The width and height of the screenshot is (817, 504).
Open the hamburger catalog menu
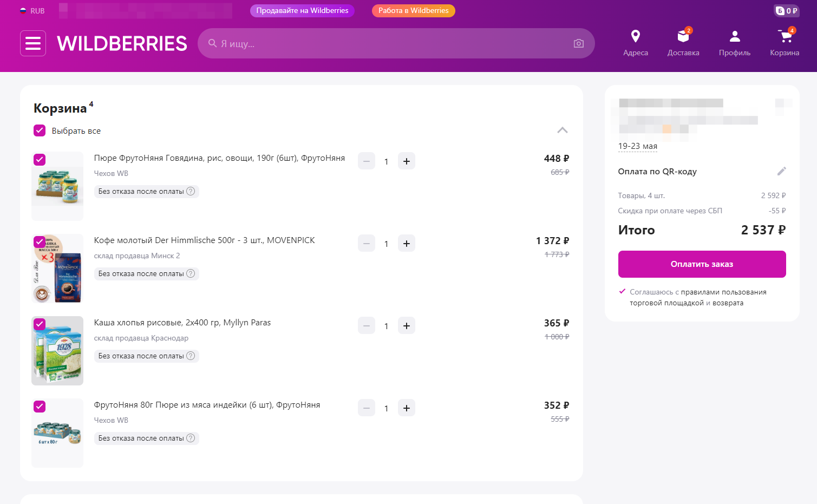pos(33,43)
